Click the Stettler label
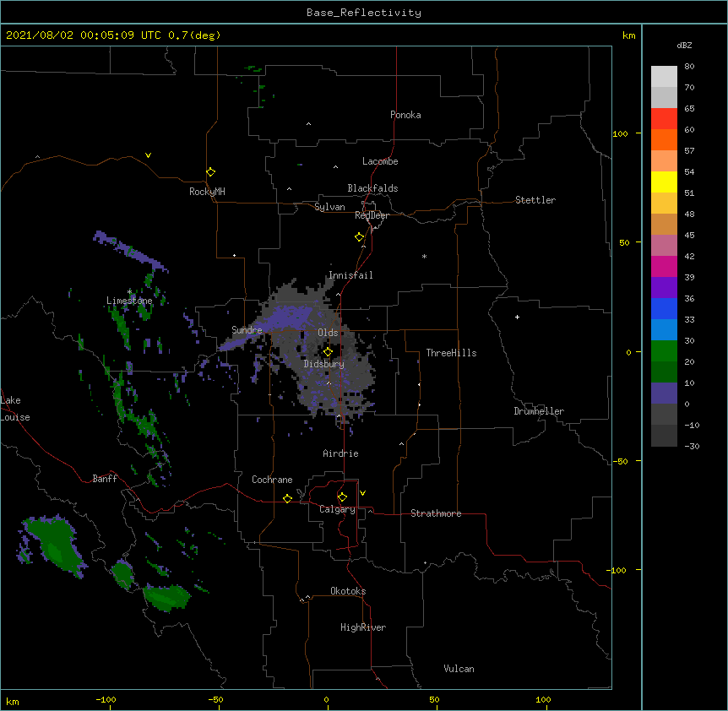The height and width of the screenshot is (711, 728). pyautogui.click(x=535, y=200)
